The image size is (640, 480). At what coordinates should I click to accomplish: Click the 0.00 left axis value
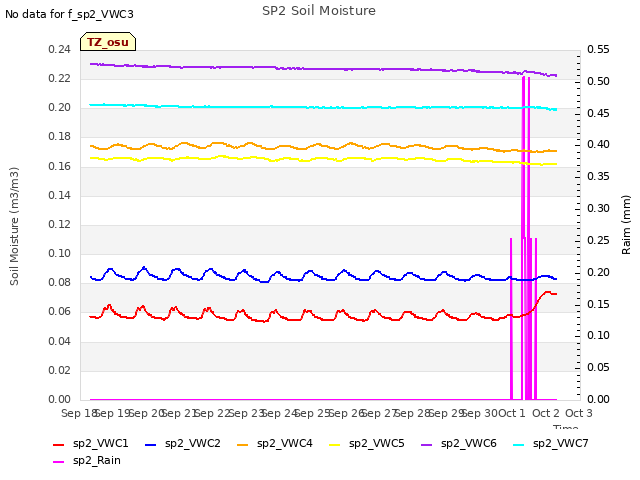click(x=60, y=399)
